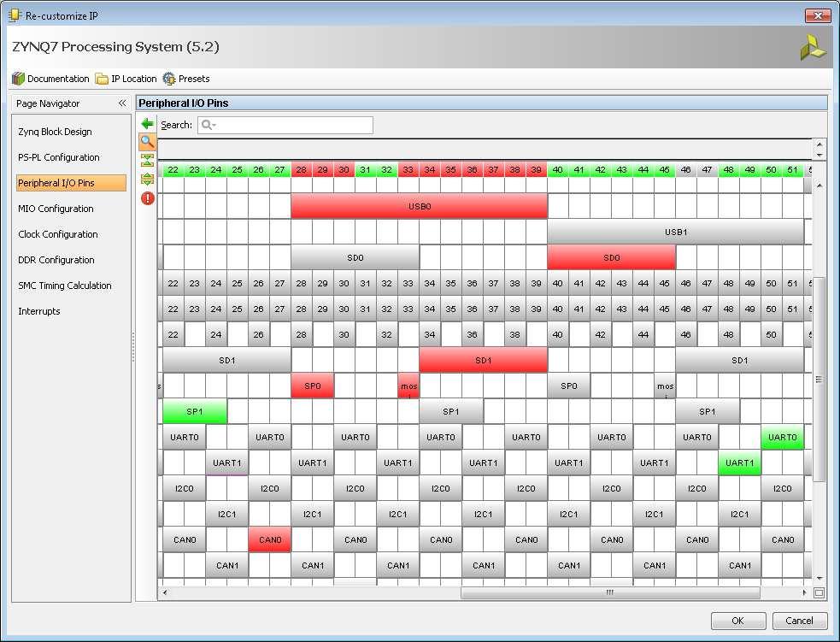The height and width of the screenshot is (642, 840).
Task: Select the green UART1 cell
Action: [x=739, y=463]
